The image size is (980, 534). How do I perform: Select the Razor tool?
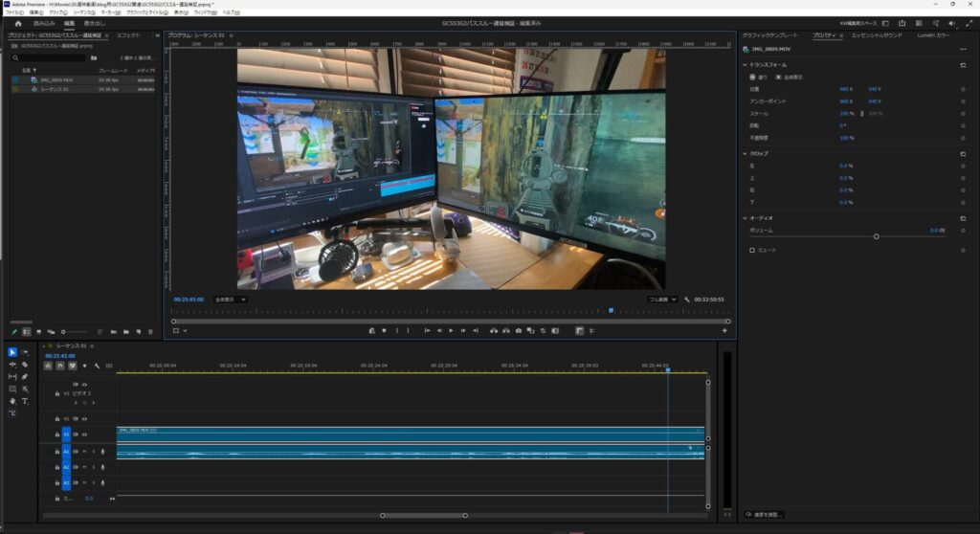25,365
